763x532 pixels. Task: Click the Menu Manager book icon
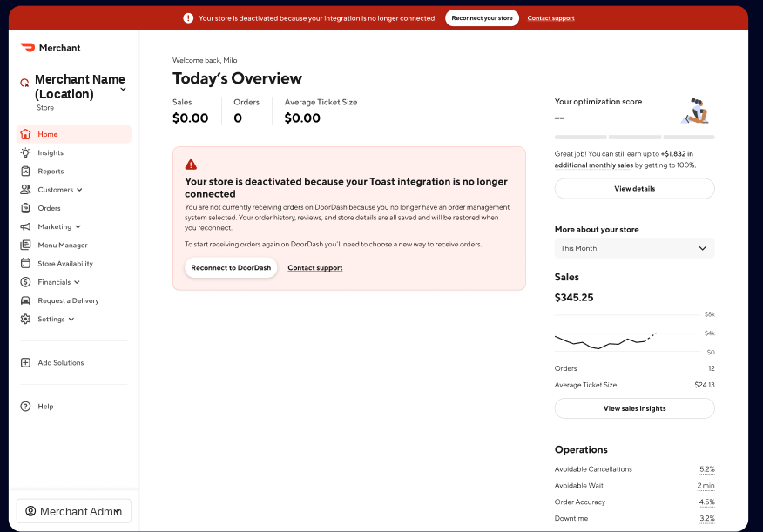click(26, 245)
